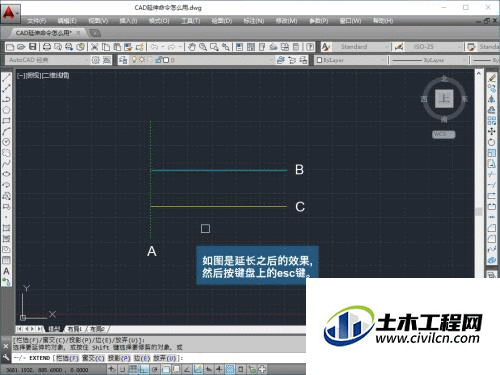Open the AutoCAD workspace dropdown
Screen dimensions: 500x375
47,60
